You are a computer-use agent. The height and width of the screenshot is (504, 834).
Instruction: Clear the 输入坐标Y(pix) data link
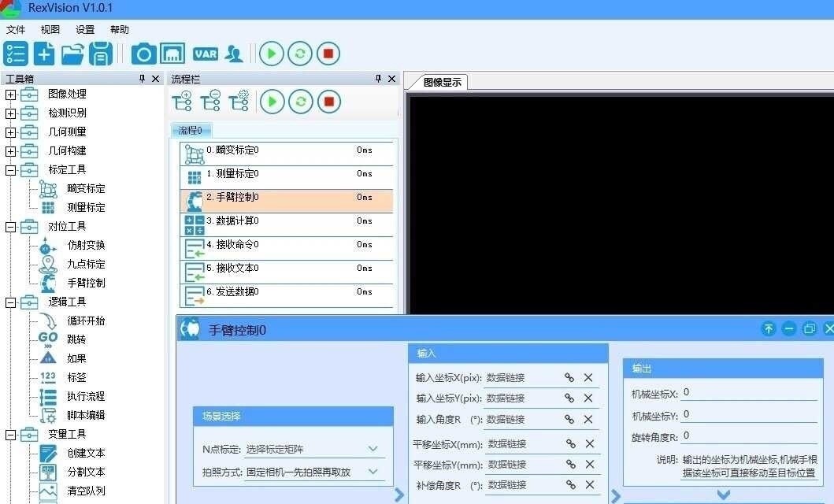click(x=588, y=398)
